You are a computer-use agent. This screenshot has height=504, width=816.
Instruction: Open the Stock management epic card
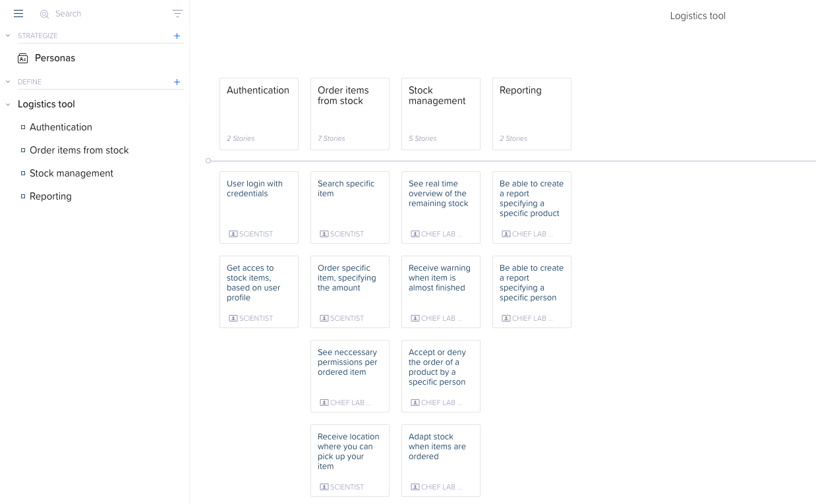pyautogui.click(x=440, y=113)
